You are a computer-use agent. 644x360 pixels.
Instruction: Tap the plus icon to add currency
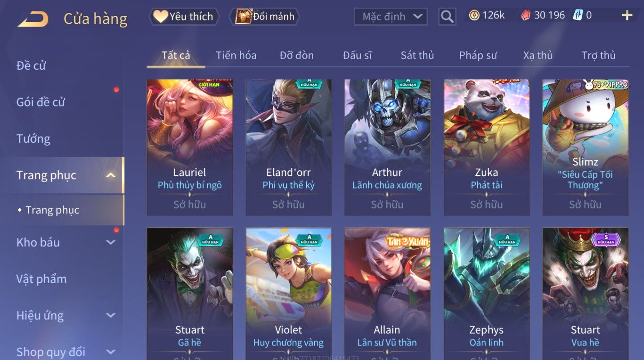pyautogui.click(x=627, y=15)
